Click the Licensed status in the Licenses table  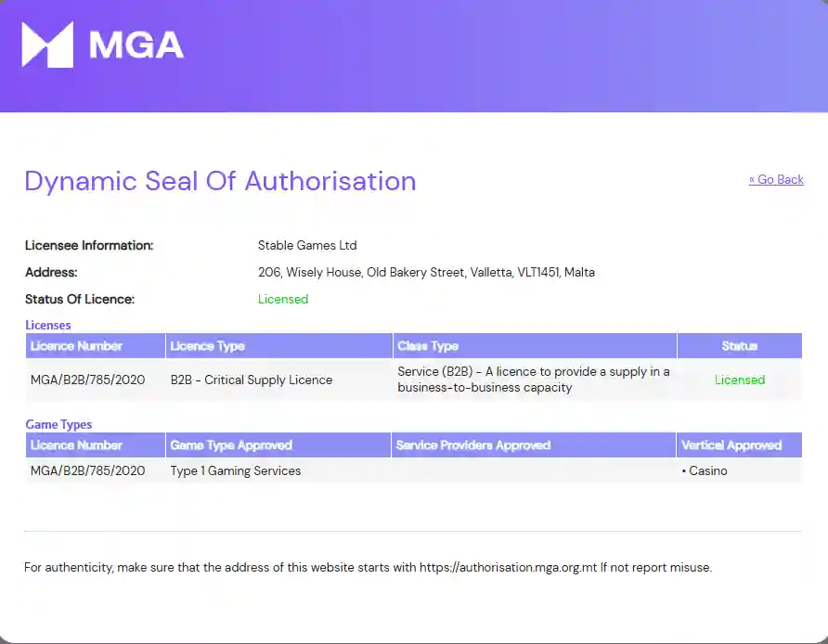point(739,380)
